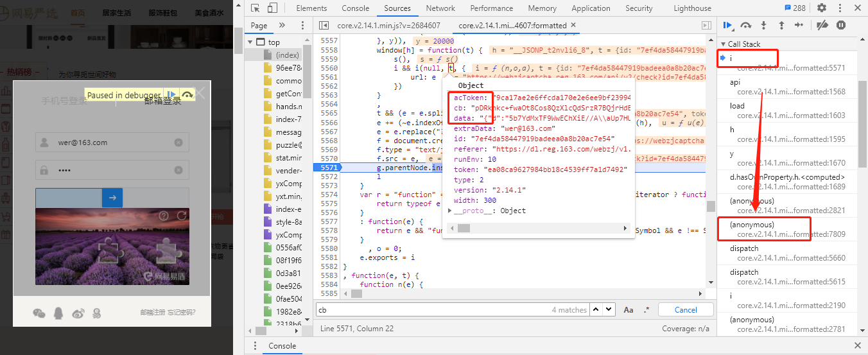
Task: Click the captcha slider arrow handle
Action: click(x=112, y=198)
